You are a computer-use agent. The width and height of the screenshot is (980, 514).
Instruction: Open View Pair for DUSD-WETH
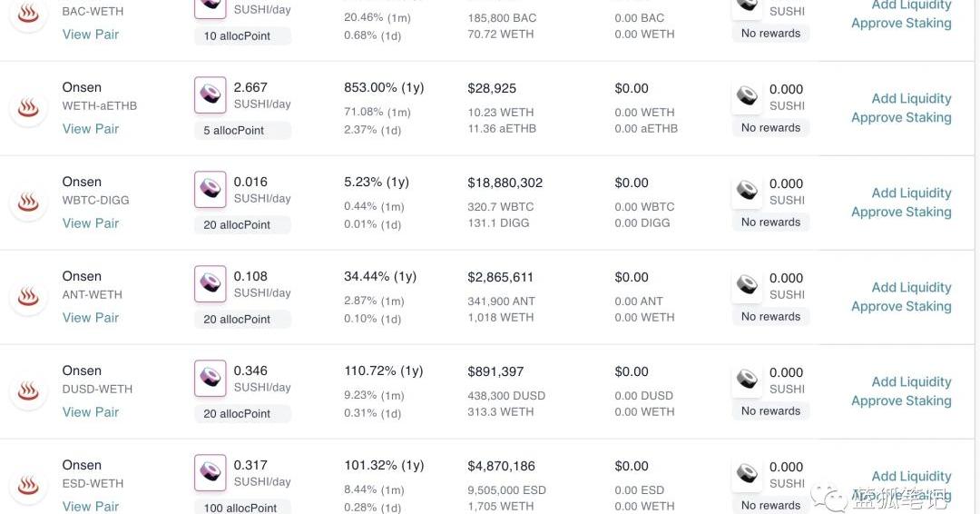tap(91, 412)
